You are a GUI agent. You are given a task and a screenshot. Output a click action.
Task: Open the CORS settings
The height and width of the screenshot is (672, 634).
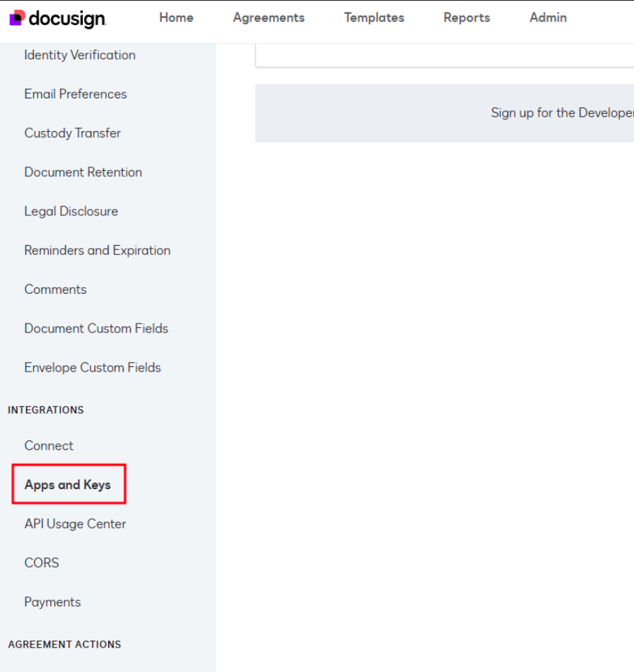coord(41,563)
